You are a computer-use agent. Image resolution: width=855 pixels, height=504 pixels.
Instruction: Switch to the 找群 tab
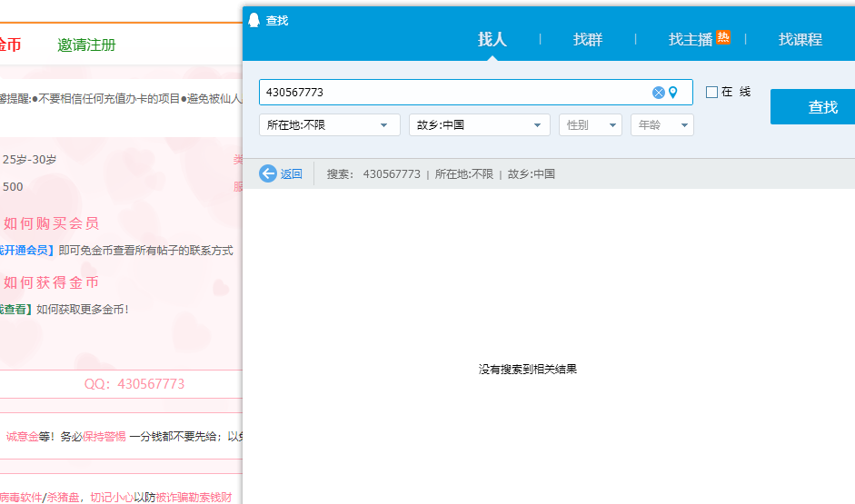(588, 39)
